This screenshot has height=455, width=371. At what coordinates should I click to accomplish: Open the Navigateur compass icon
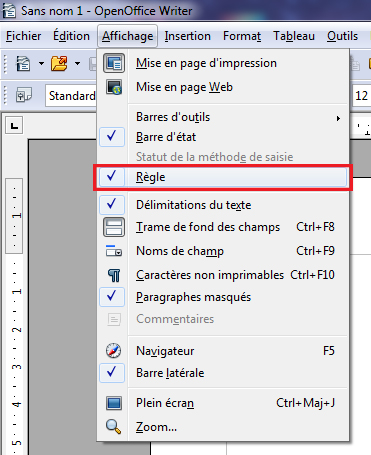coord(114,351)
